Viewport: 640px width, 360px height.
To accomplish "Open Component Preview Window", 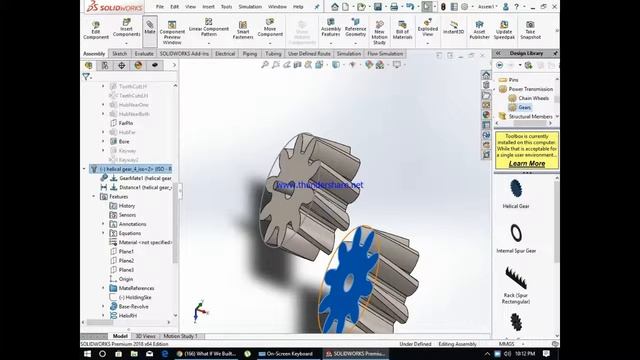I will [x=172, y=33].
